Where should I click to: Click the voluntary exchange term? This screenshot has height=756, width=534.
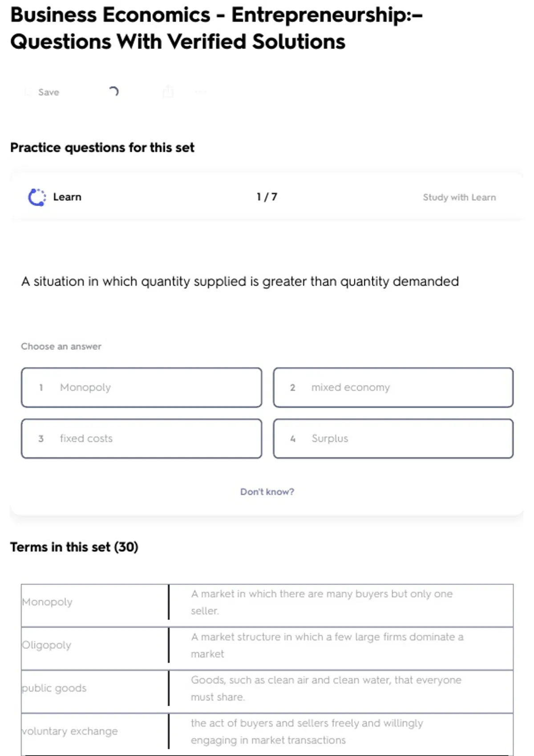click(x=70, y=731)
